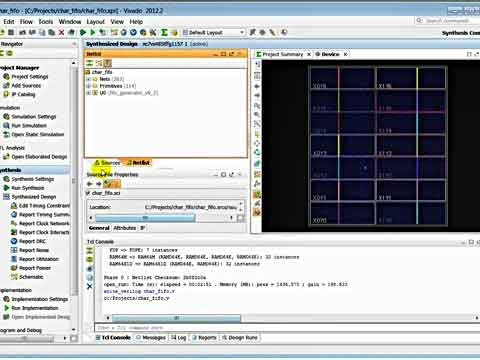Open the Tools menu
The width and height of the screenshot is (480, 360).
click(46, 22)
